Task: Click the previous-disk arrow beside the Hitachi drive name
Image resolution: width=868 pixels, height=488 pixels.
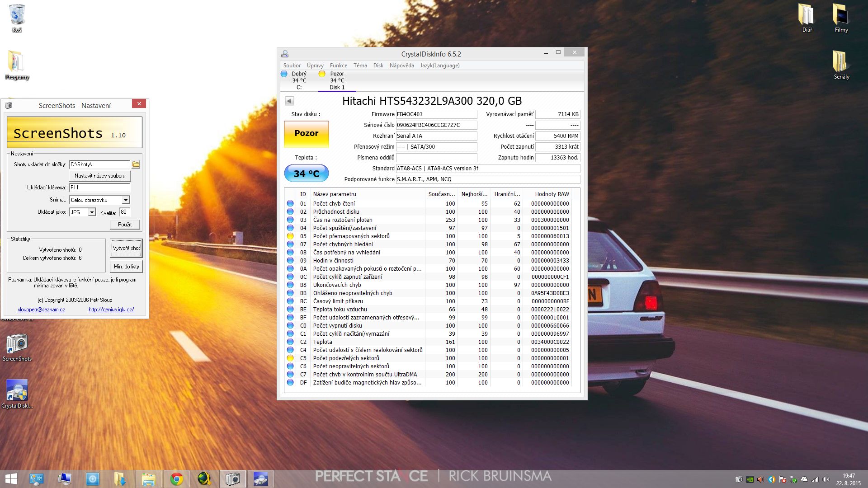Action: [x=289, y=101]
